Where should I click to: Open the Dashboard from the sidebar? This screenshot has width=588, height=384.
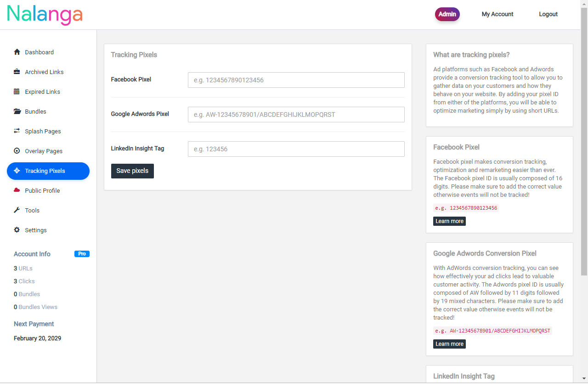coord(39,52)
